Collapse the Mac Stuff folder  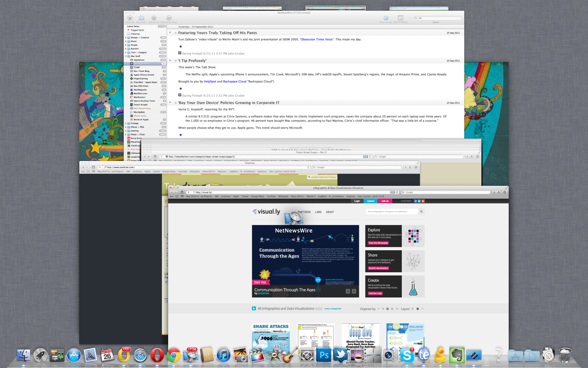click(x=126, y=56)
